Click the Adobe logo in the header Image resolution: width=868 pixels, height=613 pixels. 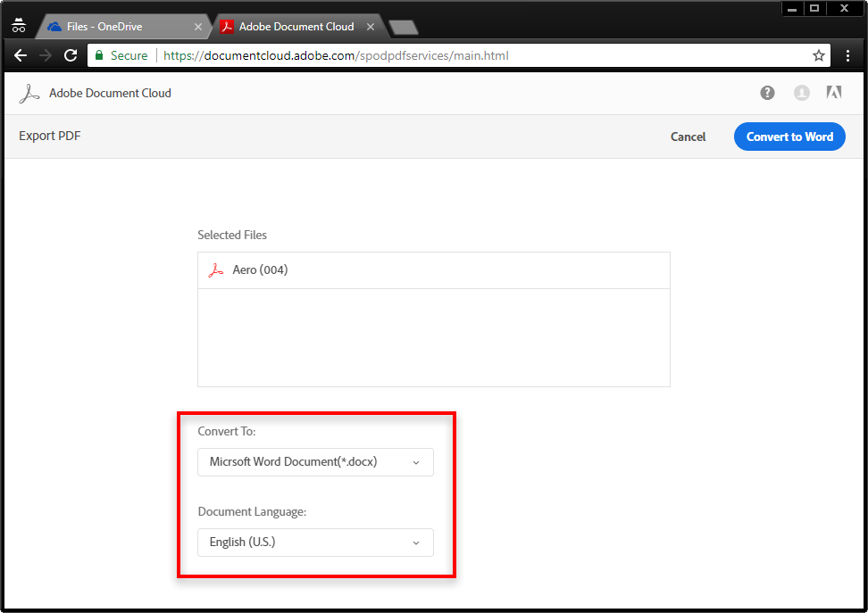click(833, 92)
